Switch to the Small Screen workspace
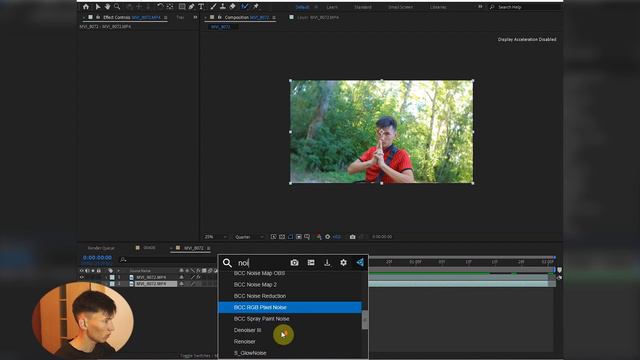This screenshot has width=640, height=360. click(x=400, y=7)
